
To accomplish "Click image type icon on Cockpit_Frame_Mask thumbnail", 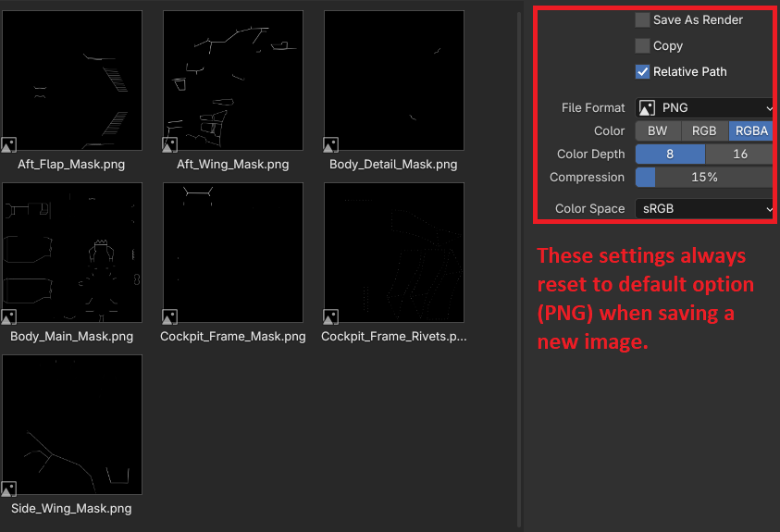I will tap(169, 316).
